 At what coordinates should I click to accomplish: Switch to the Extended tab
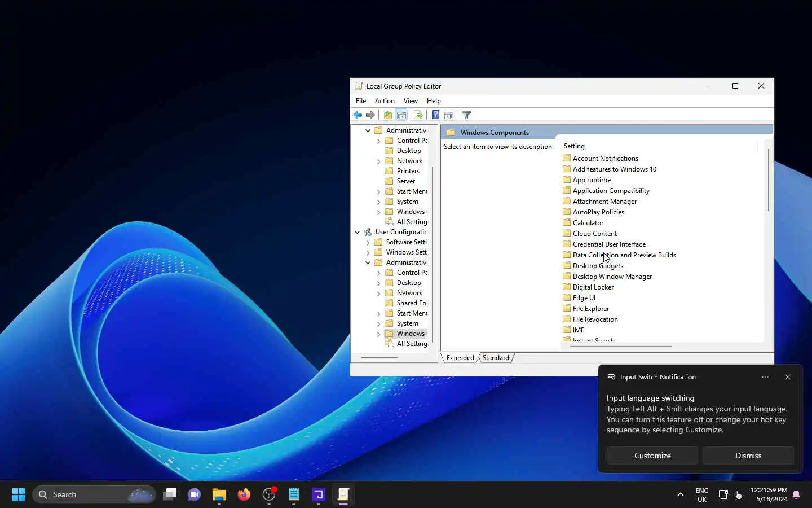click(x=460, y=358)
